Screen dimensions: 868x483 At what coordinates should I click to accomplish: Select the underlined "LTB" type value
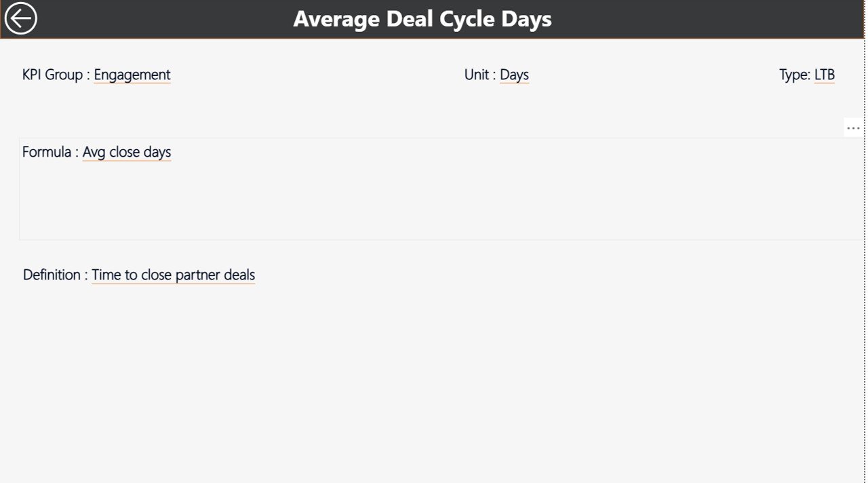coord(824,75)
